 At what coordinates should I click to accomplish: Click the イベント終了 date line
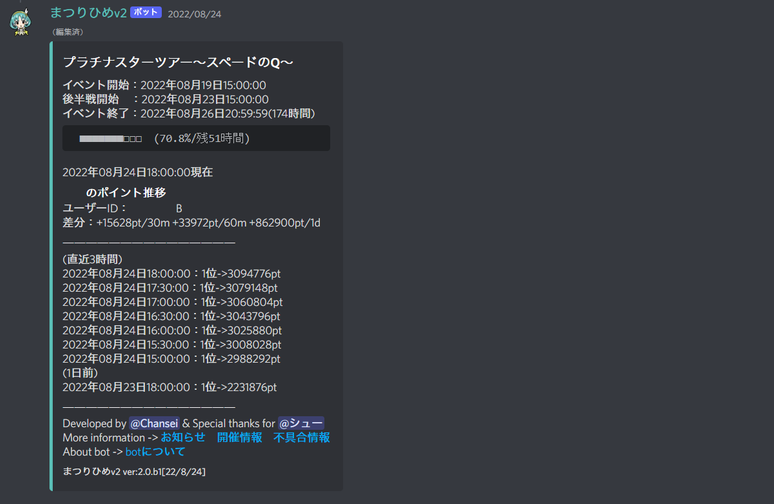pos(188,113)
